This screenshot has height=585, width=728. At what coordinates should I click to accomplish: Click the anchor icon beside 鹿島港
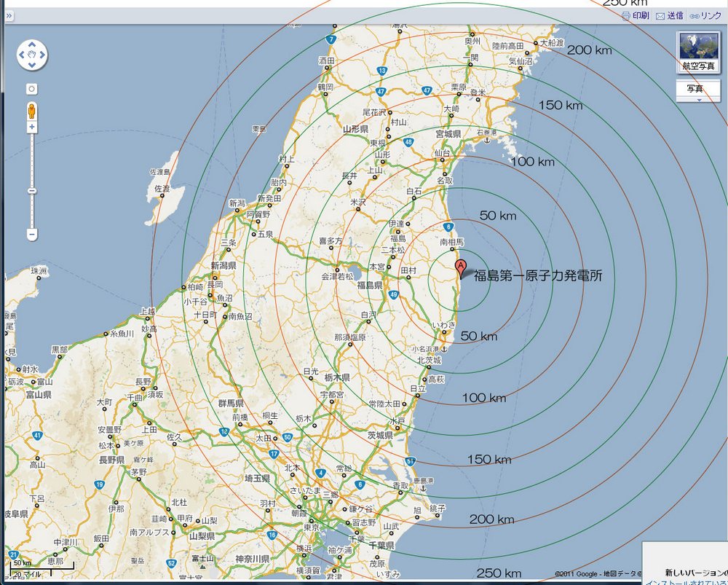(423, 488)
